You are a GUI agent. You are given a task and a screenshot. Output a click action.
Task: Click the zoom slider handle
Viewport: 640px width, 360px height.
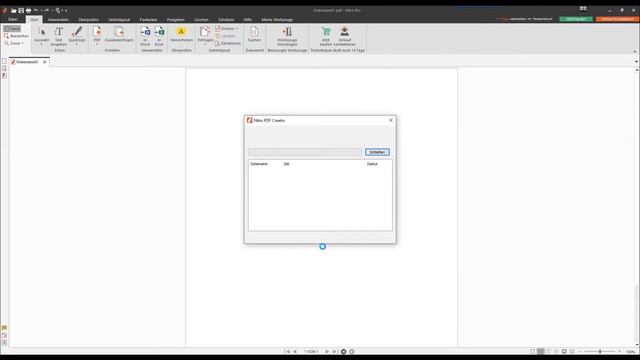click(x=600, y=351)
